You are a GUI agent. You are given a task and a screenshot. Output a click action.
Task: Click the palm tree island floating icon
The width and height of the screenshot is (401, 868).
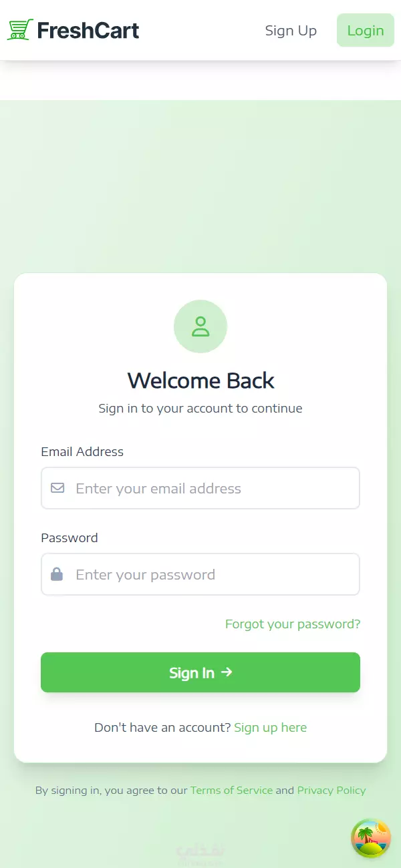click(x=371, y=839)
